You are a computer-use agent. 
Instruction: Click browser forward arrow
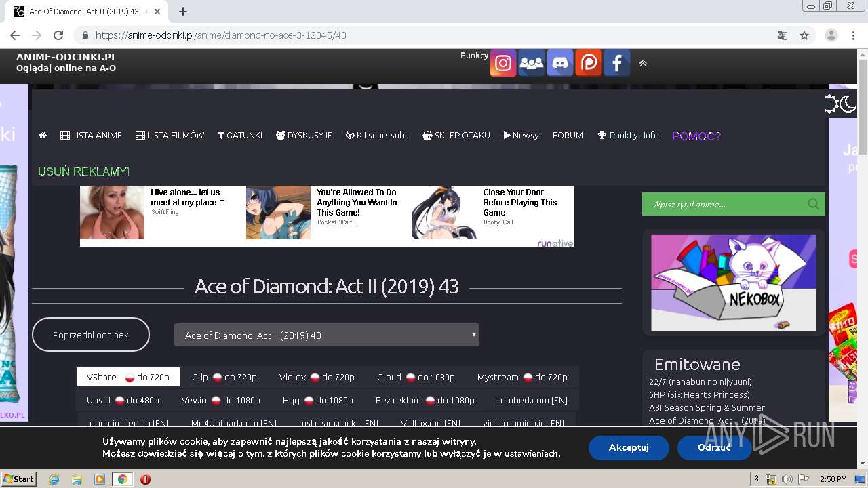[37, 35]
